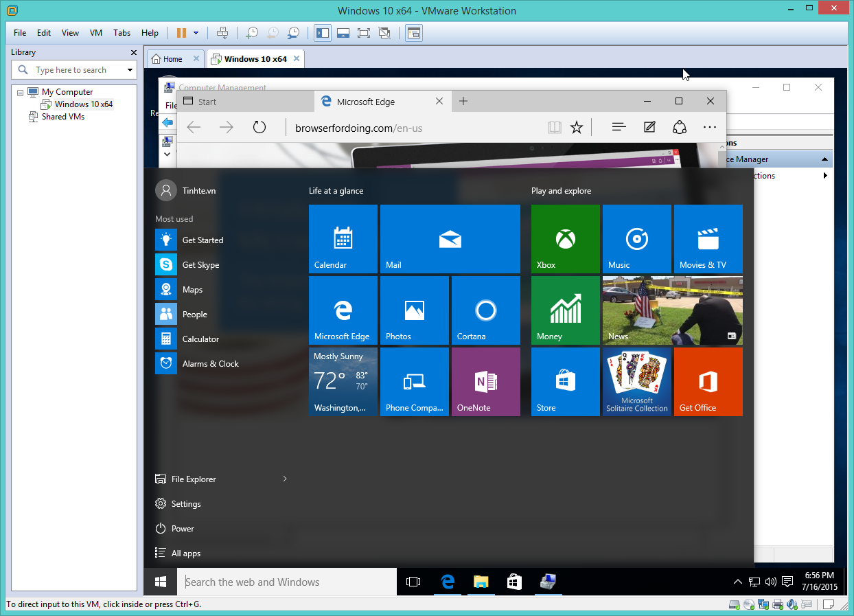
Task: Open a new tab in Edge
Action: (x=463, y=102)
